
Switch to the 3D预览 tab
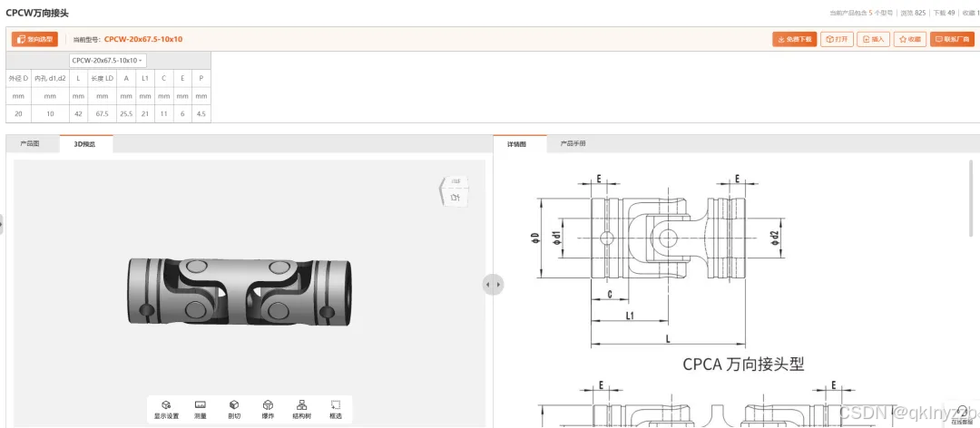[x=86, y=143]
